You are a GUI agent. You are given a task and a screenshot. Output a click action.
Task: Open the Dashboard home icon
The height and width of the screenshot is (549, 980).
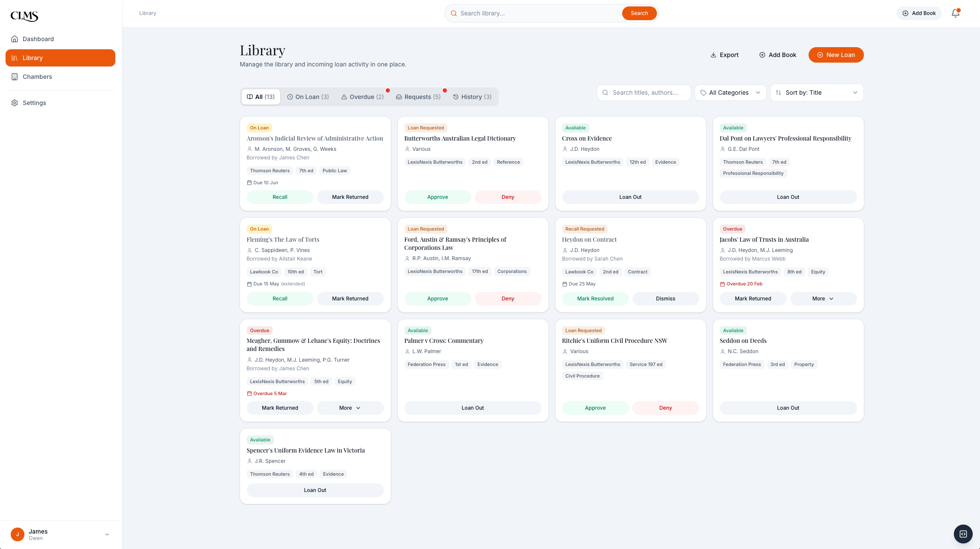tap(15, 39)
